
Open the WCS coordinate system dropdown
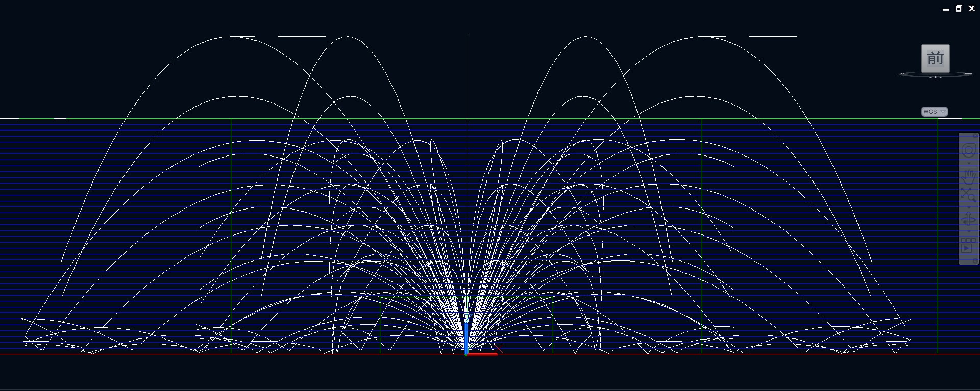pos(935,112)
